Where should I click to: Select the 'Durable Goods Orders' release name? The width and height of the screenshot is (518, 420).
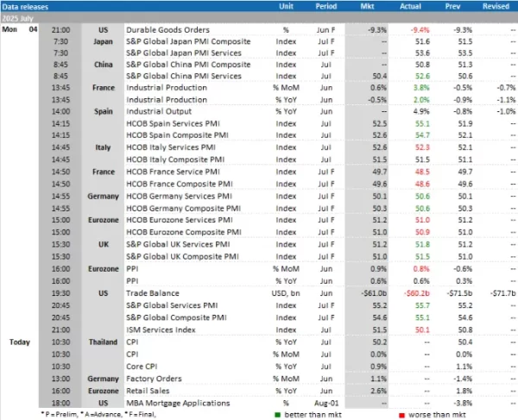167,29
